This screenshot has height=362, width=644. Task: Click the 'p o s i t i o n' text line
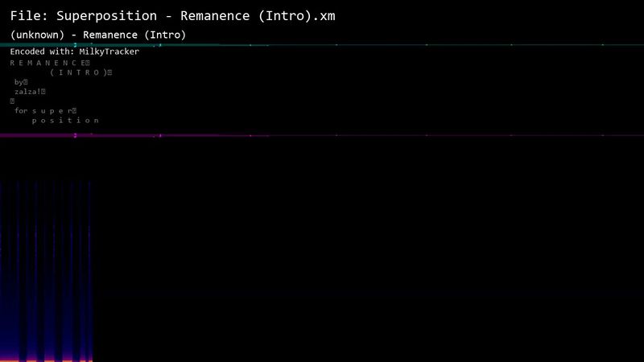65,121
